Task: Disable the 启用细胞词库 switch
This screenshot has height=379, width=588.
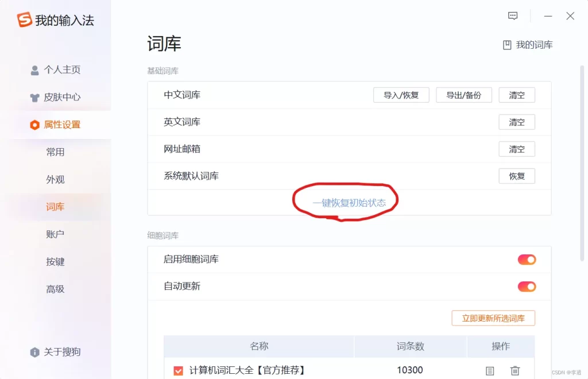Action: [x=527, y=259]
